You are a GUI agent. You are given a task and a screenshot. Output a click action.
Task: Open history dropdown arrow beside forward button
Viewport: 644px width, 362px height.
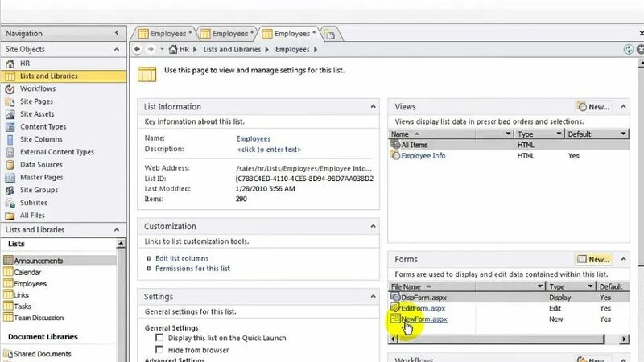point(162,49)
